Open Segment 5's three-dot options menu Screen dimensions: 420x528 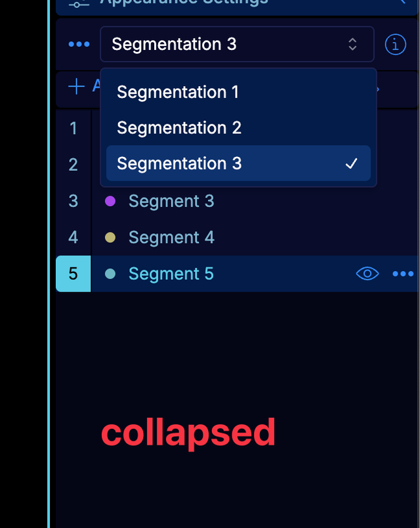point(403,274)
